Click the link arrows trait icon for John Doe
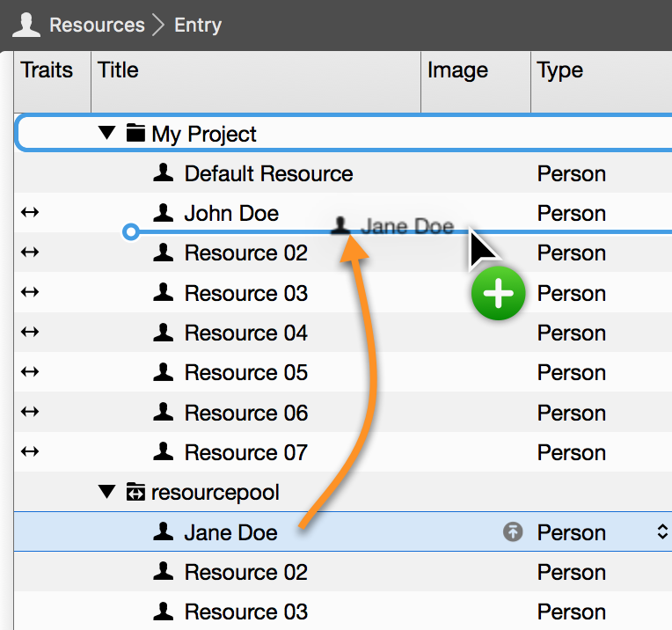Screen dimensions: 672x630 point(30,213)
